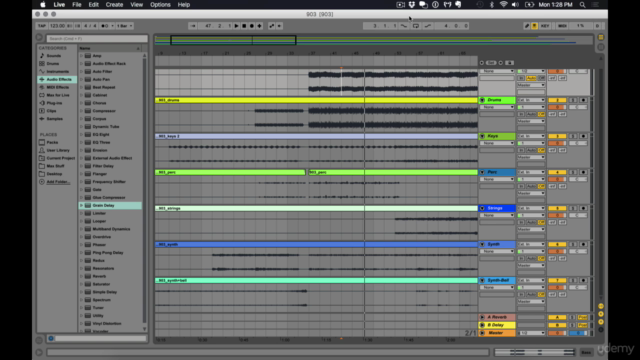
Task: Open Desktop folder in Places
Action: pos(54,174)
